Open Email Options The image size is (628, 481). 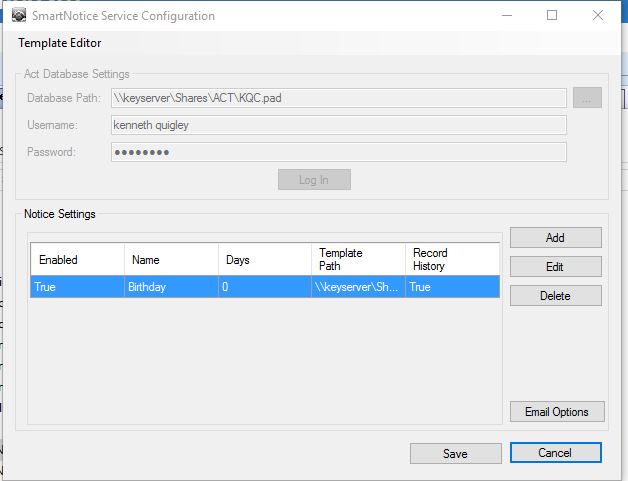pyautogui.click(x=557, y=411)
